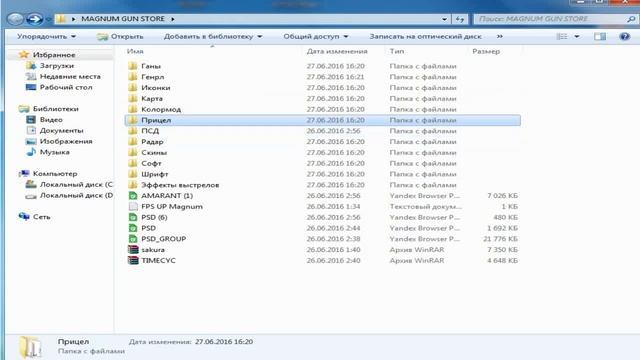The width and height of the screenshot is (640, 360).
Task: Select the PSD (6) file icon
Action: pos(133,217)
